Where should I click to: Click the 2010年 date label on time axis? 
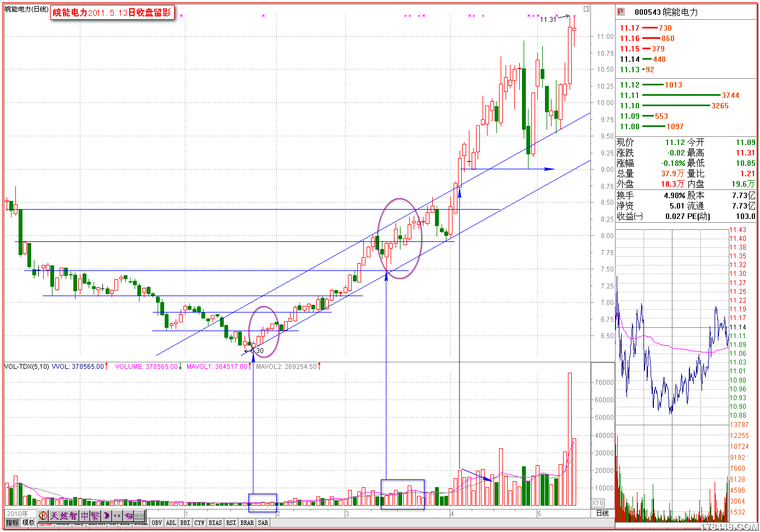tap(17, 513)
